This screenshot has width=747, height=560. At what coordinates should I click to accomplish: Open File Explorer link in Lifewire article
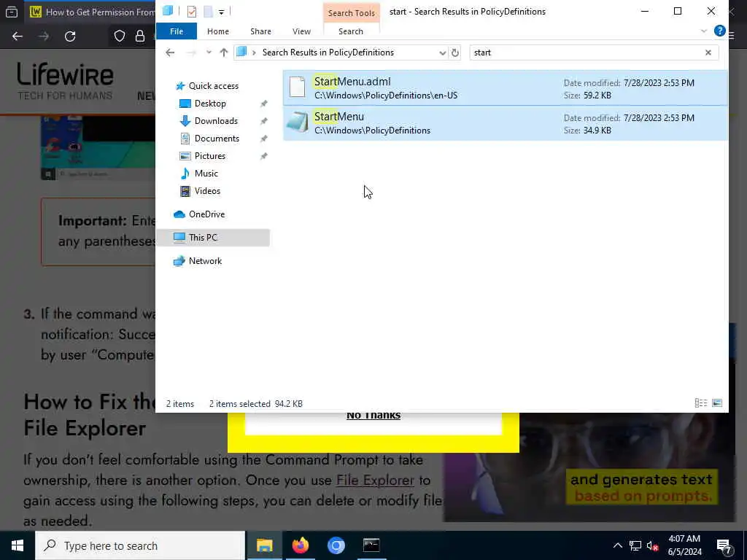click(x=375, y=480)
